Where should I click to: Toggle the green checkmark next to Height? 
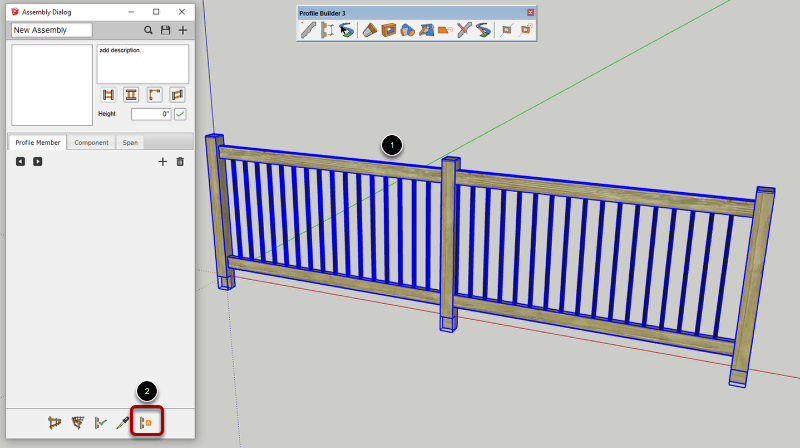[x=181, y=114]
